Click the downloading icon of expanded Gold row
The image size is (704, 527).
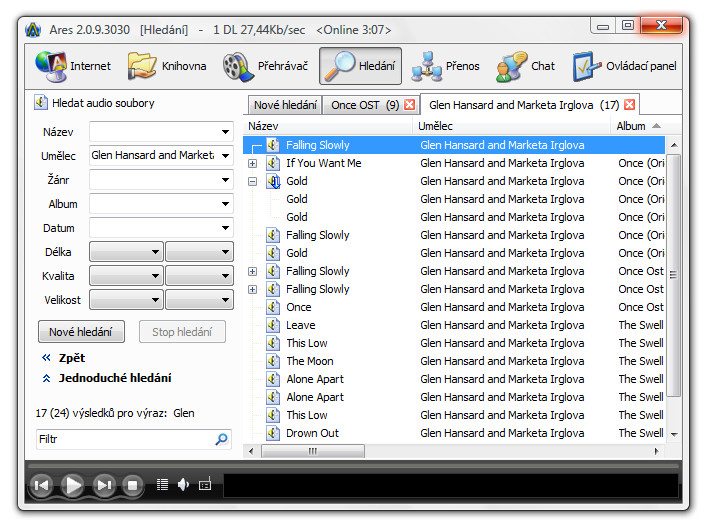273,181
